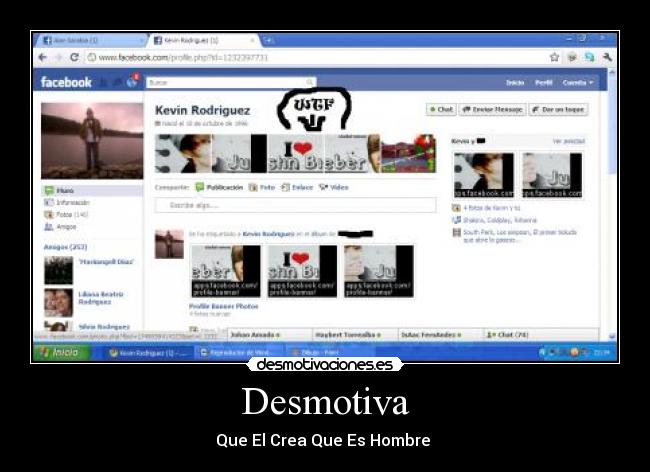Click the browser extension icon left of the wrench
650x472 pixels.
pos(589,57)
